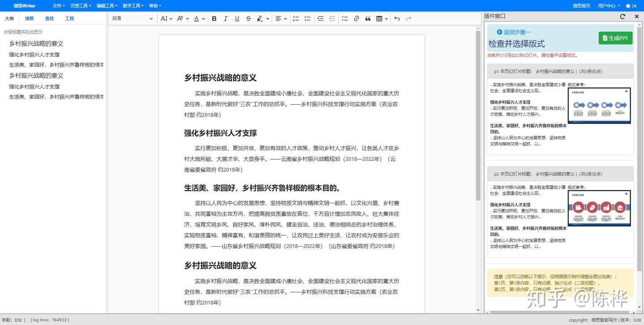Open the 文件 menu
This screenshot has height=325, width=644.
[59, 6]
